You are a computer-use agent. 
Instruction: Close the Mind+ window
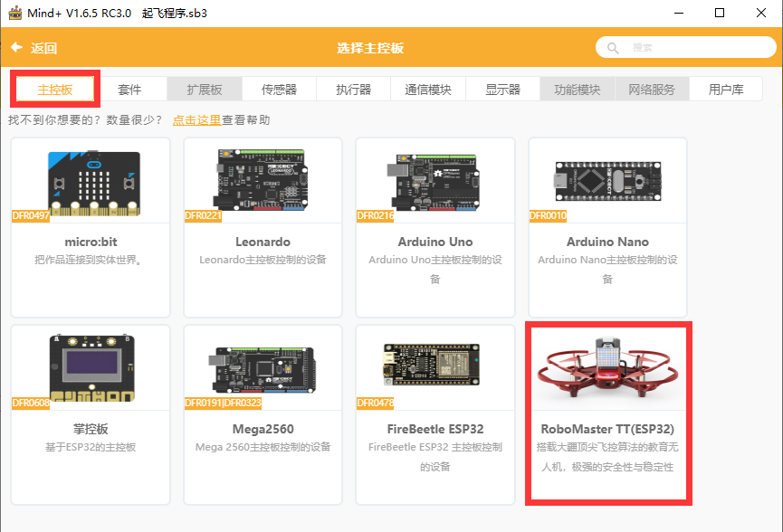coord(761,13)
